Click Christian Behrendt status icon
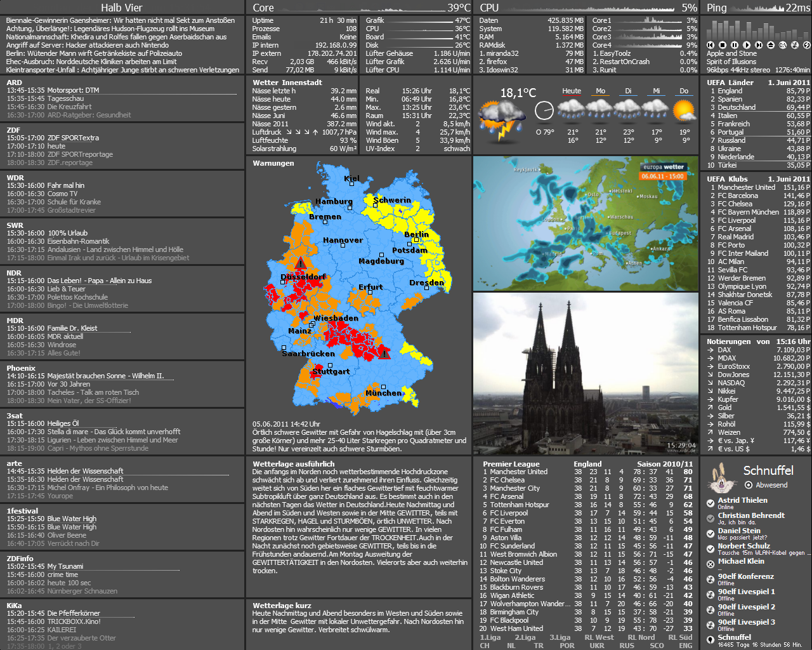Screen dimensions: 812x650 click(x=710, y=519)
